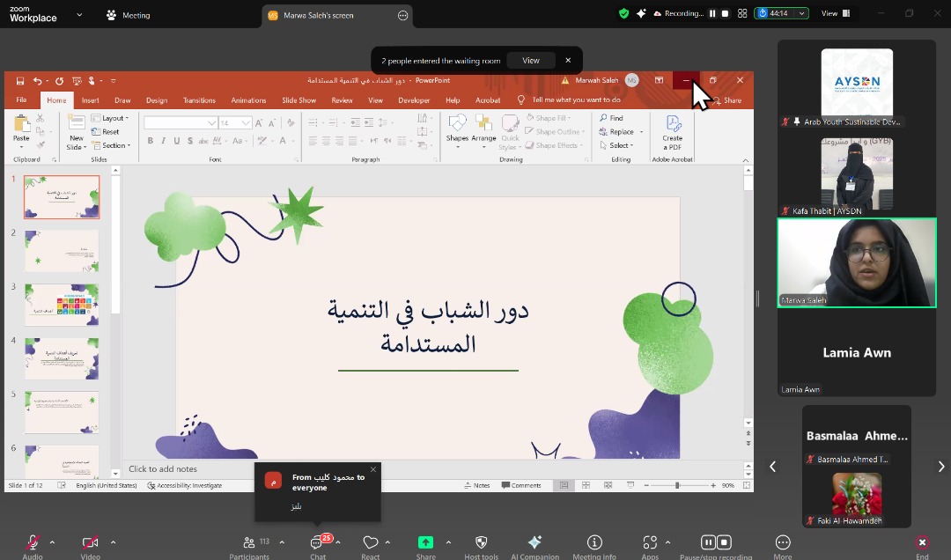Open the Chat panel with 25 unread
The height and width of the screenshot is (560, 951).
[x=317, y=543]
